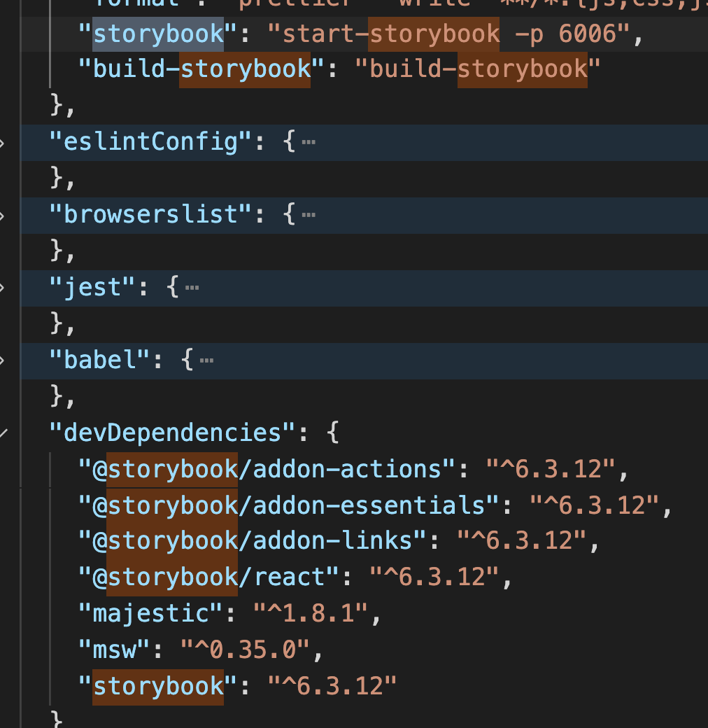The width and height of the screenshot is (708, 728).
Task: Expand the folded jest section
Action: tap(2, 288)
